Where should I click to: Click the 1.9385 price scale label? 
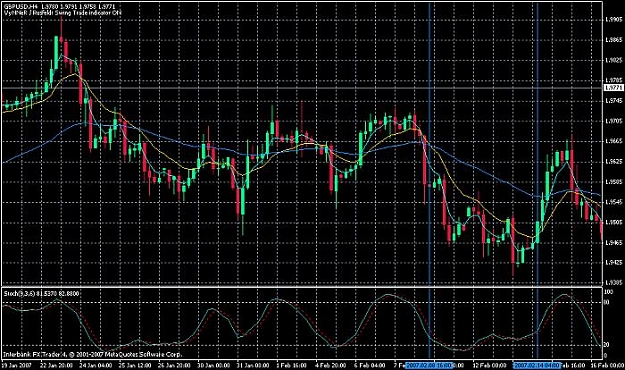(614, 282)
